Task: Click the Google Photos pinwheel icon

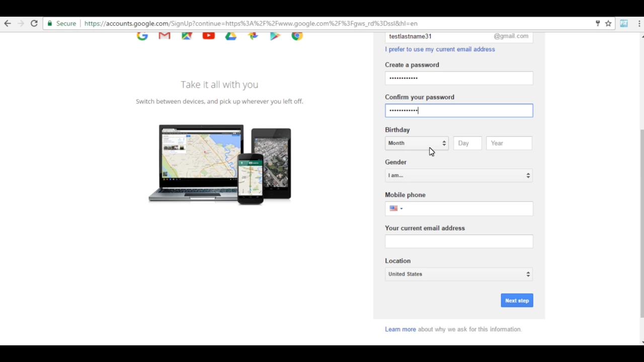Action: tap(253, 36)
